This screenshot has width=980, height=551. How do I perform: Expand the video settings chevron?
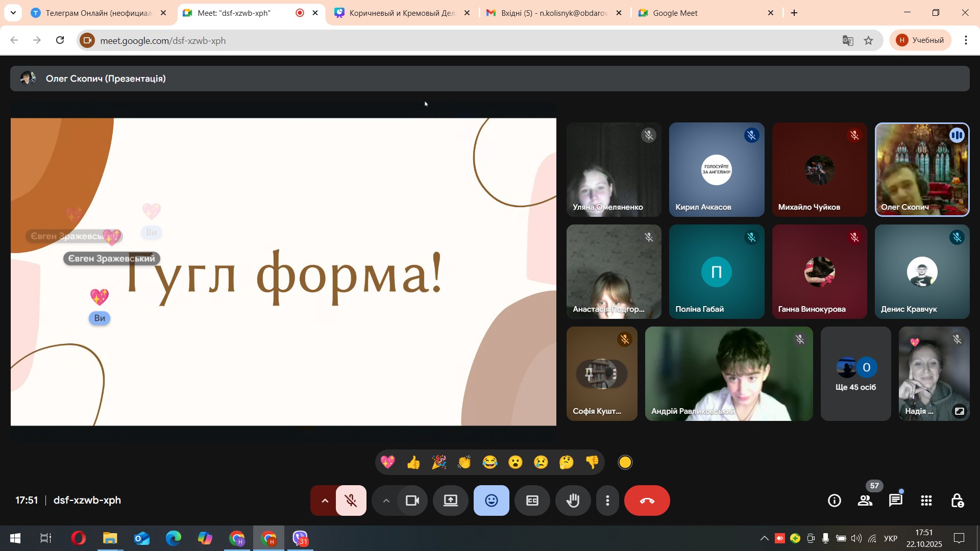[x=386, y=500]
